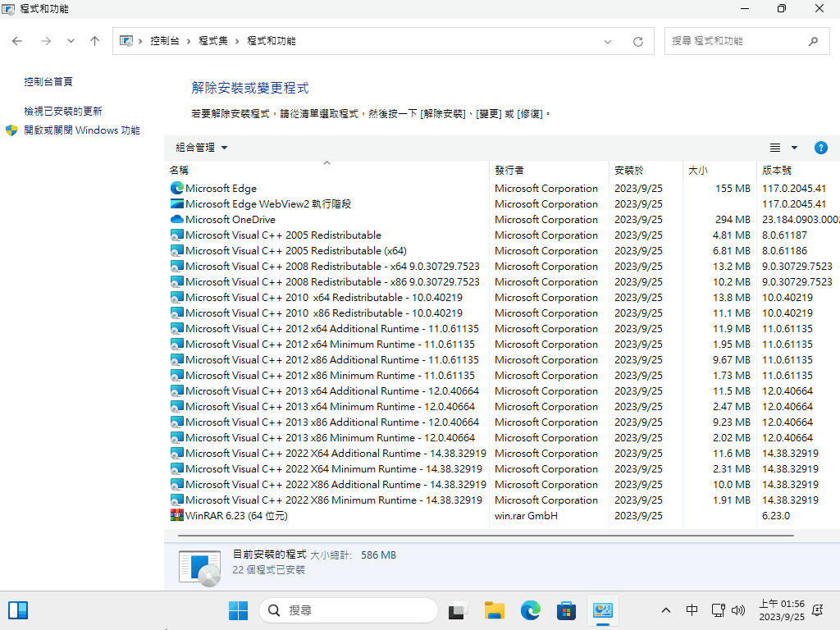Select the WinRAR 6.23 icon
Viewport: 840px width, 630px height.
pyautogui.click(x=177, y=515)
